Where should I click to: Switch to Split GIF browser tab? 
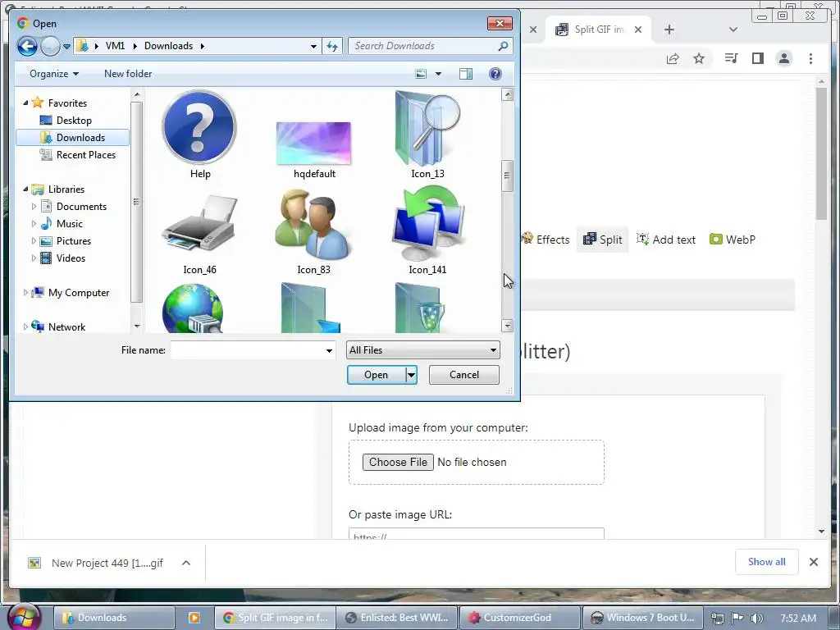click(x=598, y=30)
